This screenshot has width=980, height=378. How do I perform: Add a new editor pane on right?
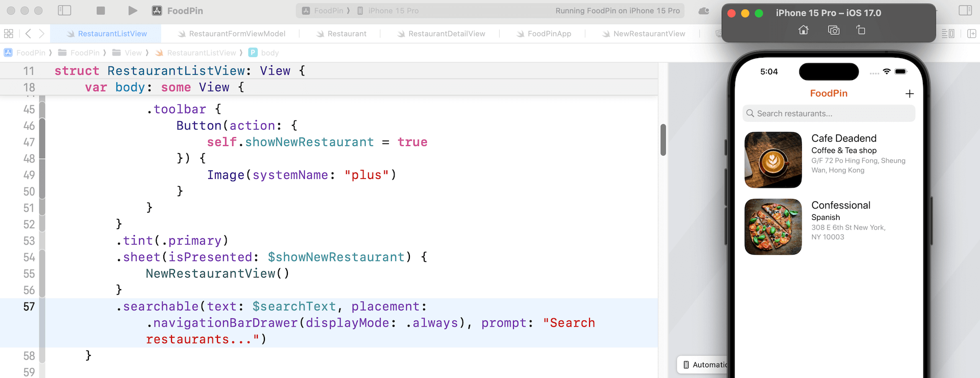pos(971,34)
